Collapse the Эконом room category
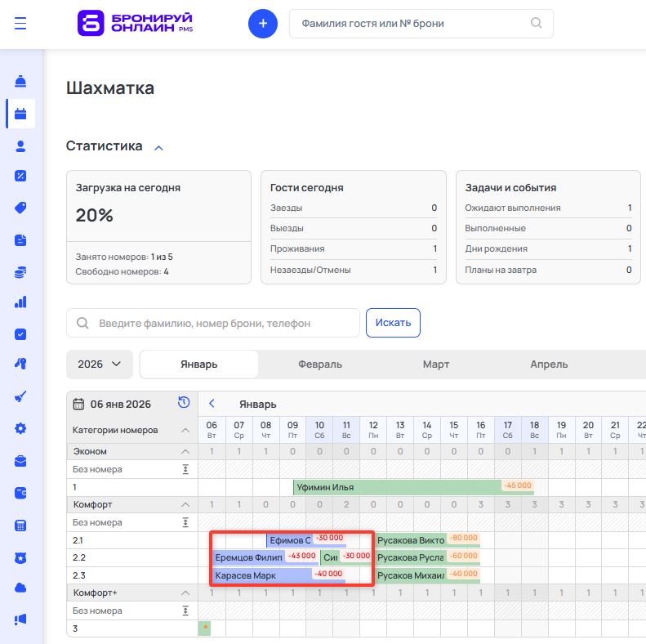 tap(185, 452)
